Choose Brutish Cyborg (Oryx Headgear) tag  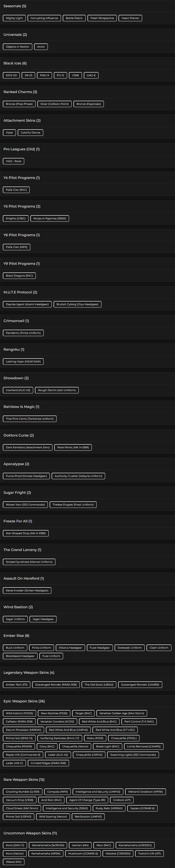(77, 305)
